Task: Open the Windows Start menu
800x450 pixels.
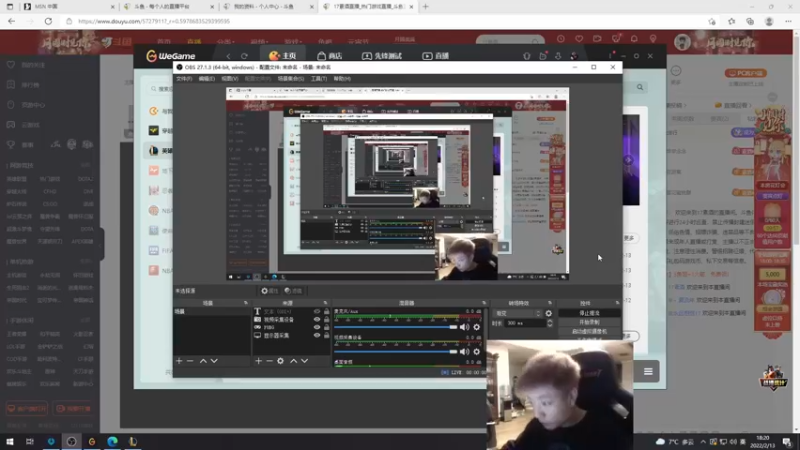Action: click(x=10, y=441)
